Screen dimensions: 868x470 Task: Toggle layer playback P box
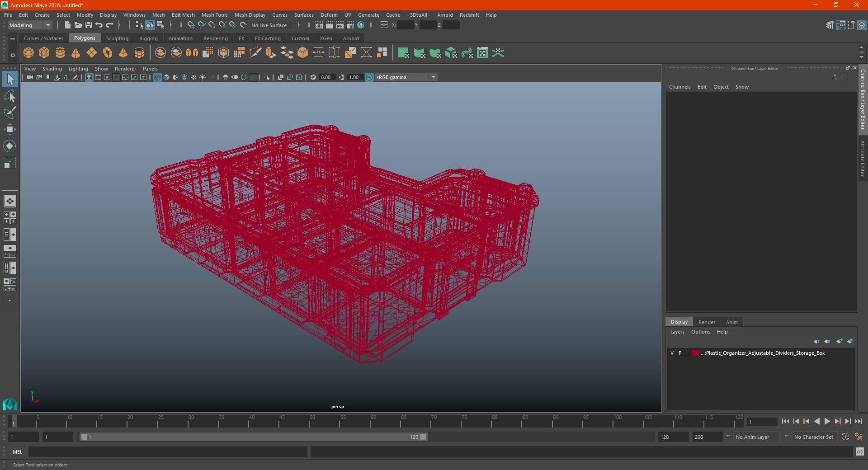coord(679,353)
